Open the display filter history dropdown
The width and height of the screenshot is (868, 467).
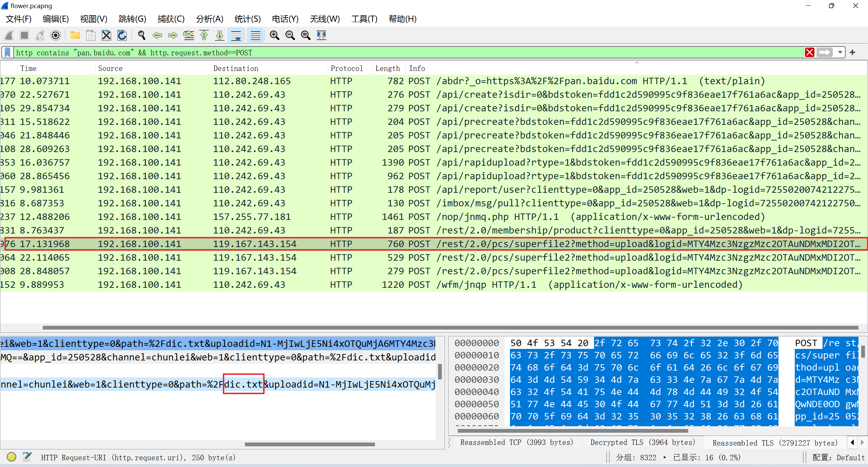[840, 53]
